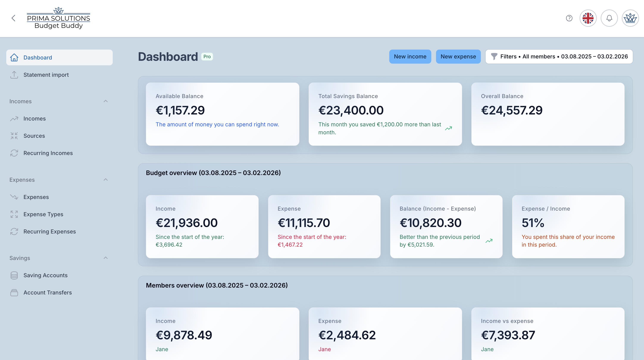Click the Statement import upload icon
644x360 pixels.
click(14, 75)
